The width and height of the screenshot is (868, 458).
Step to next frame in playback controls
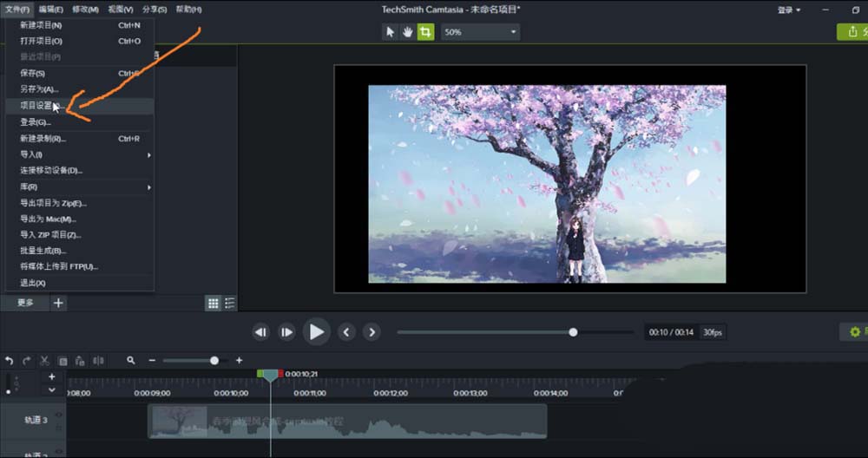286,332
